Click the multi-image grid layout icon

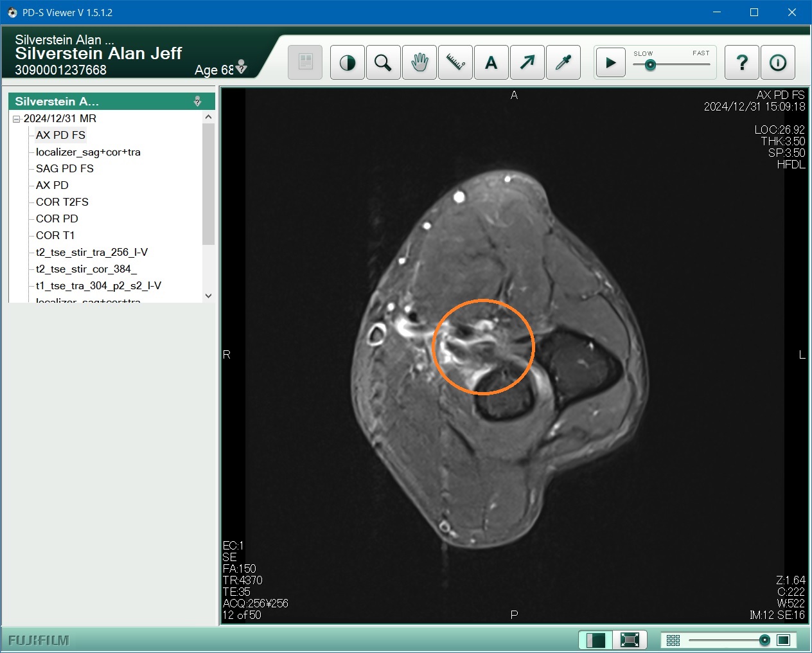click(x=673, y=640)
